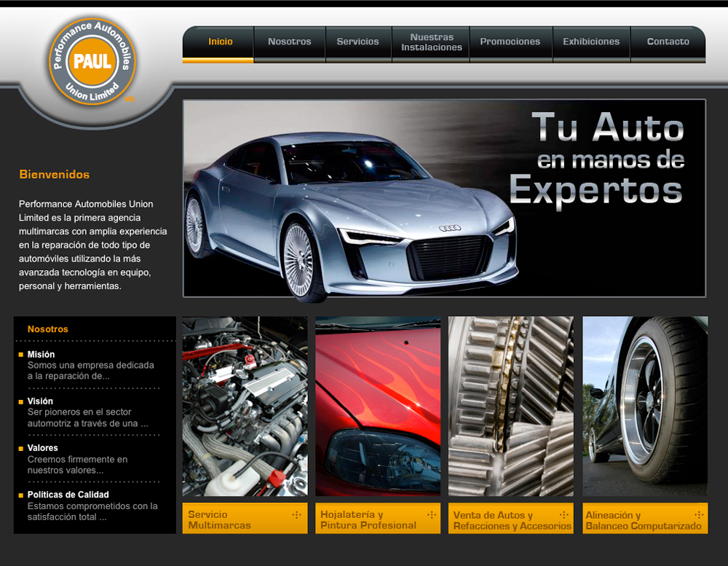
Task: Open the Inicio menu tab
Action: [x=218, y=44]
